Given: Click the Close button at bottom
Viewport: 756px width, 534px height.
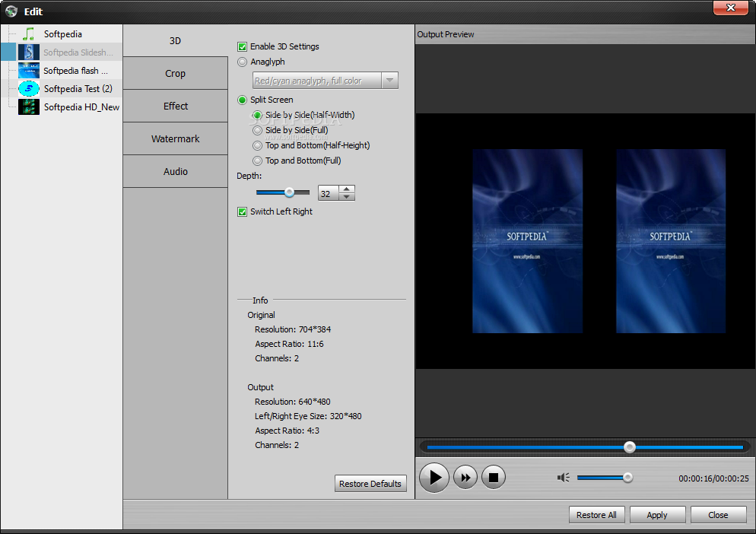Looking at the screenshot, I should 718,515.
